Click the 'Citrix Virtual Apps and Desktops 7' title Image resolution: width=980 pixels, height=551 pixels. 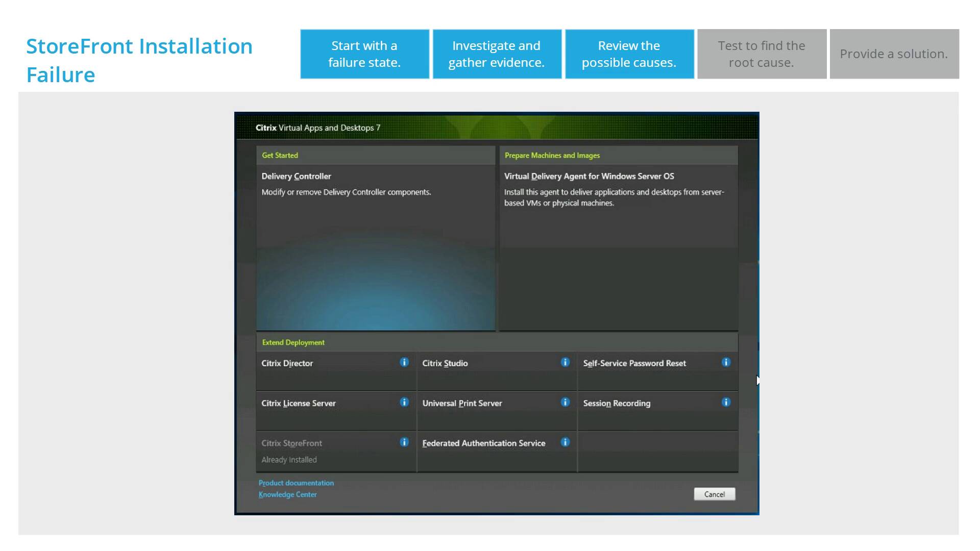[x=317, y=128]
